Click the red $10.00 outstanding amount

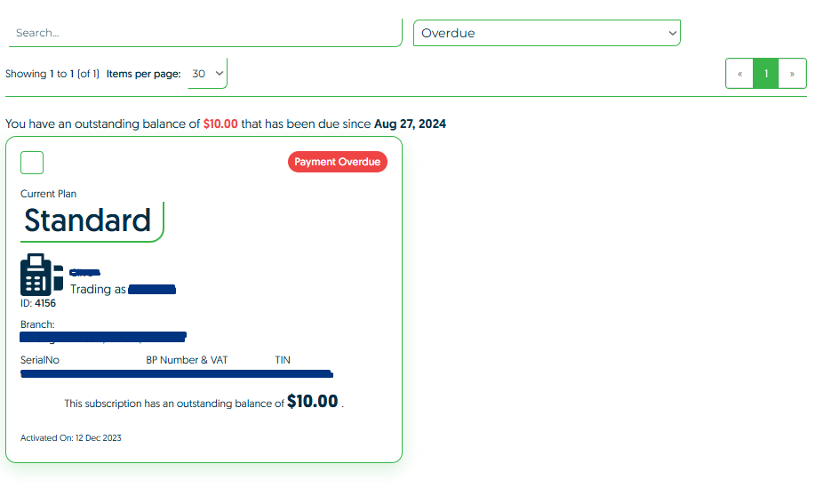click(220, 124)
